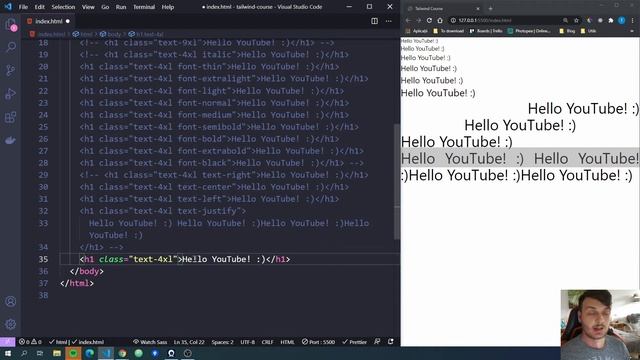Open the HTML language mode selector
This screenshot has height=360, width=640.
pyautogui.click(x=287, y=342)
